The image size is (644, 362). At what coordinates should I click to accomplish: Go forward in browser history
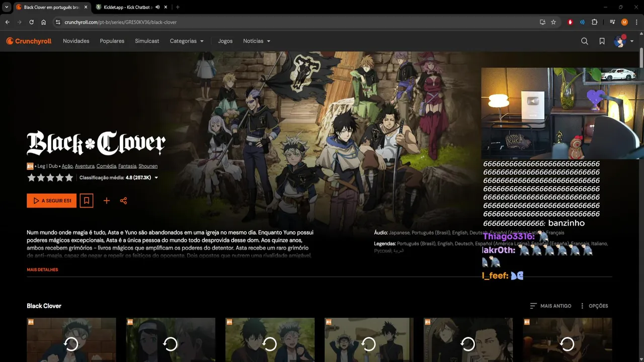[x=20, y=22]
